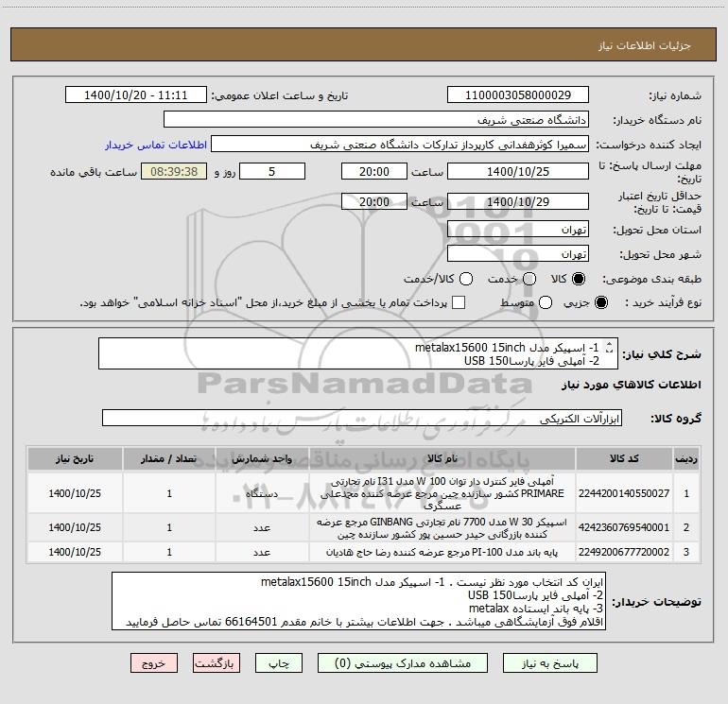Click the price validity date 1400/10/29 field
Image resolution: width=728 pixels, height=704 pixels.
[518, 201]
